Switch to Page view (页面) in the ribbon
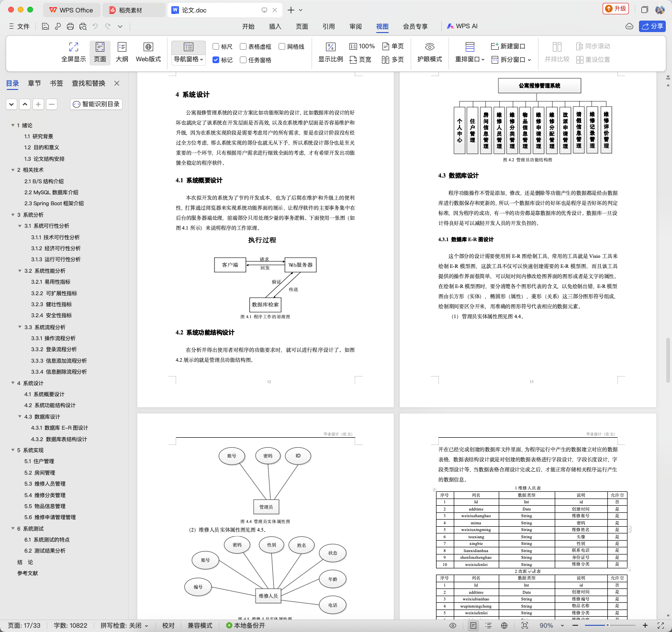Screen dimensions: 672x632 tap(100, 52)
